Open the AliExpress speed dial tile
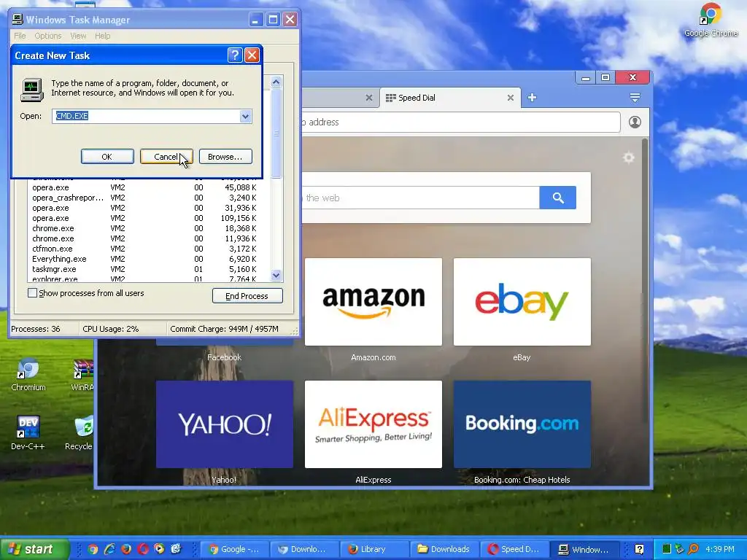Viewport: 747px width, 560px height. click(373, 424)
